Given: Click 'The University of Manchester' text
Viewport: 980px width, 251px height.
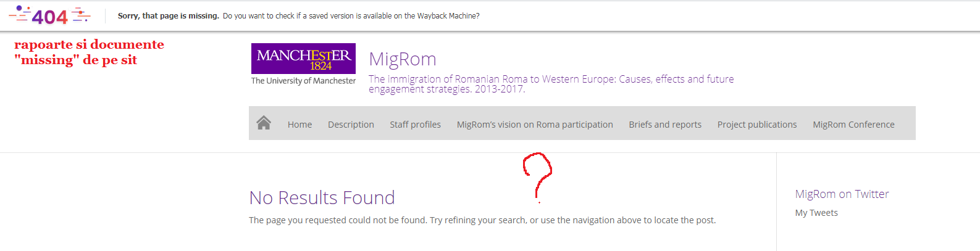Looking at the screenshot, I should click(x=303, y=81).
